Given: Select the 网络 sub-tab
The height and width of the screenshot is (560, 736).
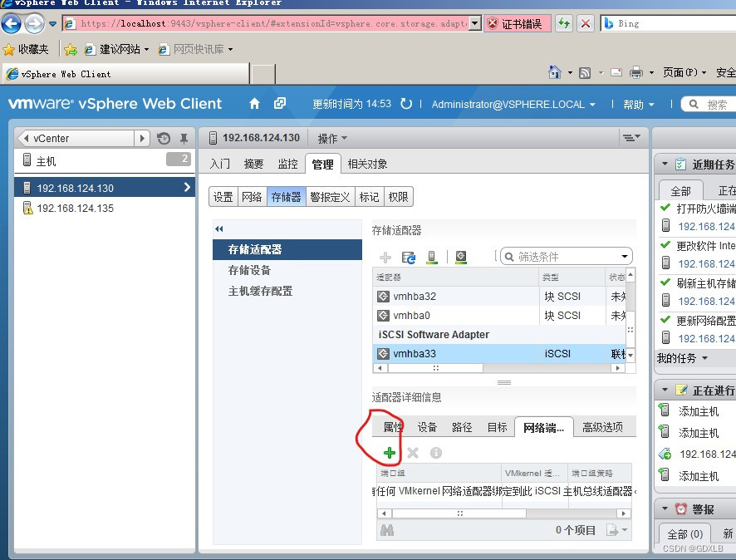Looking at the screenshot, I should click(x=252, y=197).
